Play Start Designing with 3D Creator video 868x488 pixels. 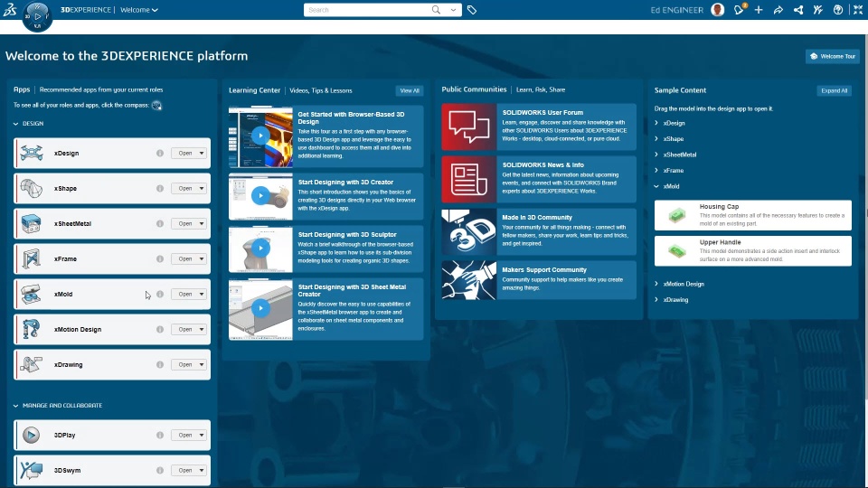(260, 196)
